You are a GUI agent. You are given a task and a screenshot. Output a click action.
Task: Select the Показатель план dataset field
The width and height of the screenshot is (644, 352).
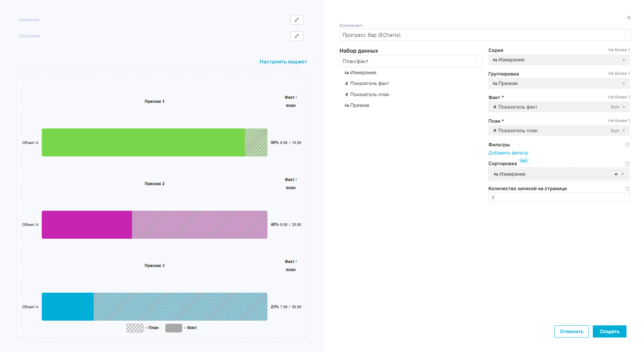pos(369,94)
